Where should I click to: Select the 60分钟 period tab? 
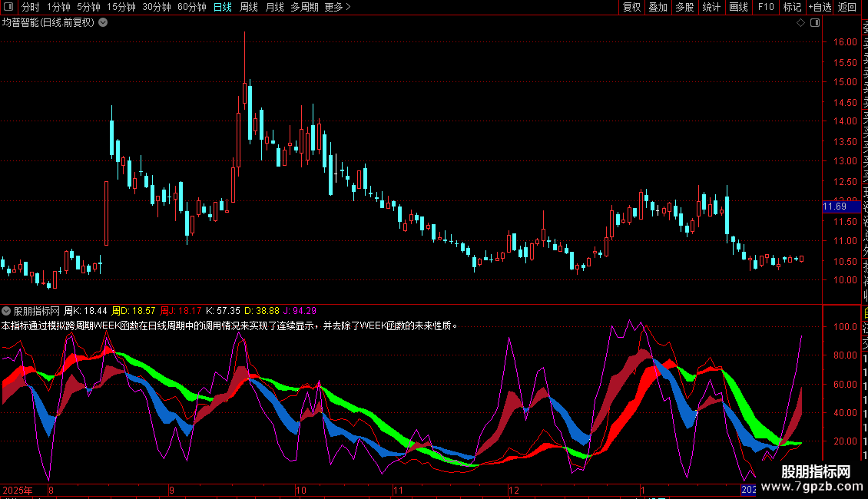[191, 7]
